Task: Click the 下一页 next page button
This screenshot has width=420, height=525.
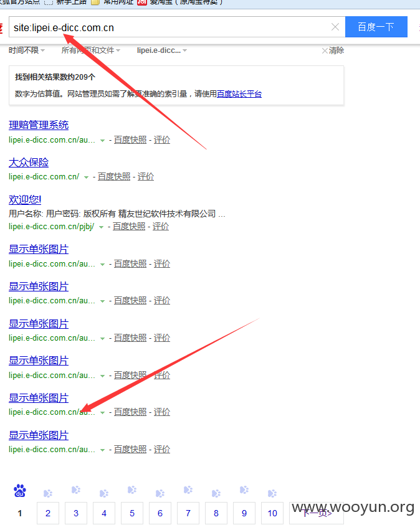Action: pos(317,513)
